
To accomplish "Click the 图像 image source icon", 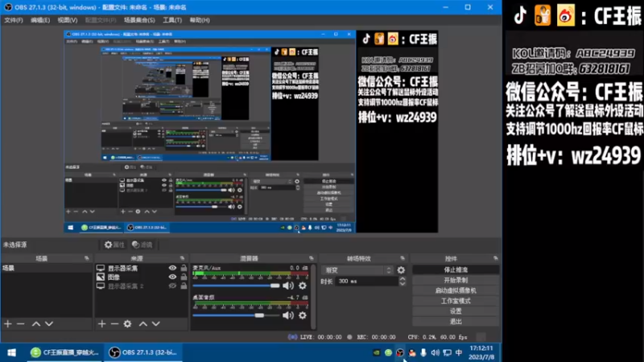I will coord(101,277).
